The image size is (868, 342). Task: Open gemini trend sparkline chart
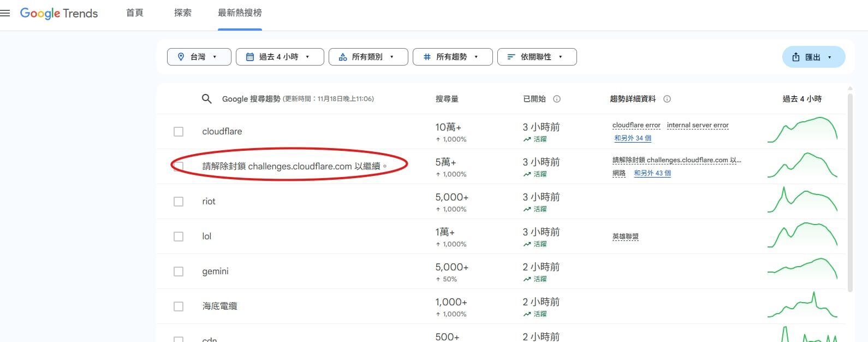[x=802, y=270]
